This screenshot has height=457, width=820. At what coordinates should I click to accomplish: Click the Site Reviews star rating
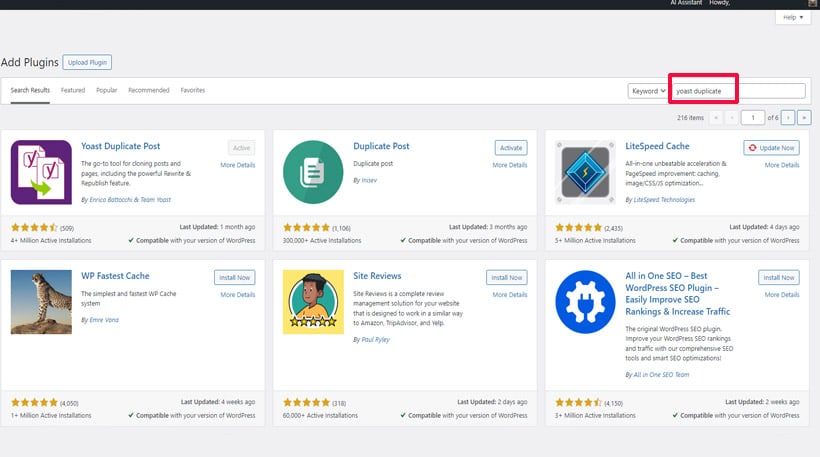tap(306, 402)
